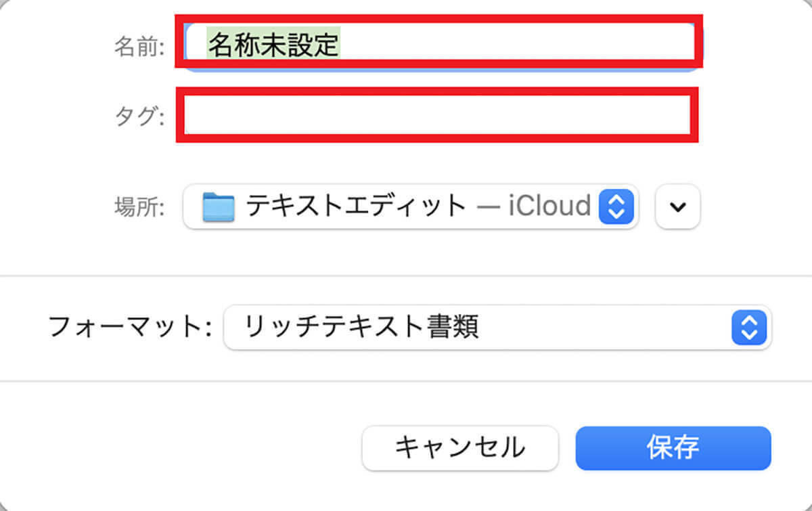Click the highlighted 名称未設定 filename text

273,45
